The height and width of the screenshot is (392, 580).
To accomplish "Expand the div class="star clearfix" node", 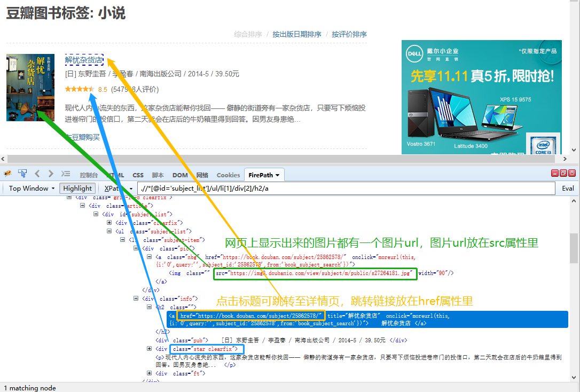I will coord(149,348).
